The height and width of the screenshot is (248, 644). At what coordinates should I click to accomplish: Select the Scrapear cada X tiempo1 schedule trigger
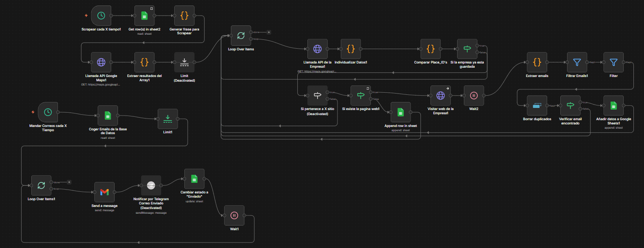tap(101, 16)
